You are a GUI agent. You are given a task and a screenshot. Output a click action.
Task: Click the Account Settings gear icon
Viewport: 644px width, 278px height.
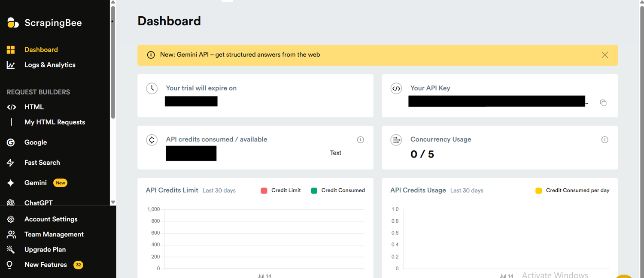(11, 219)
